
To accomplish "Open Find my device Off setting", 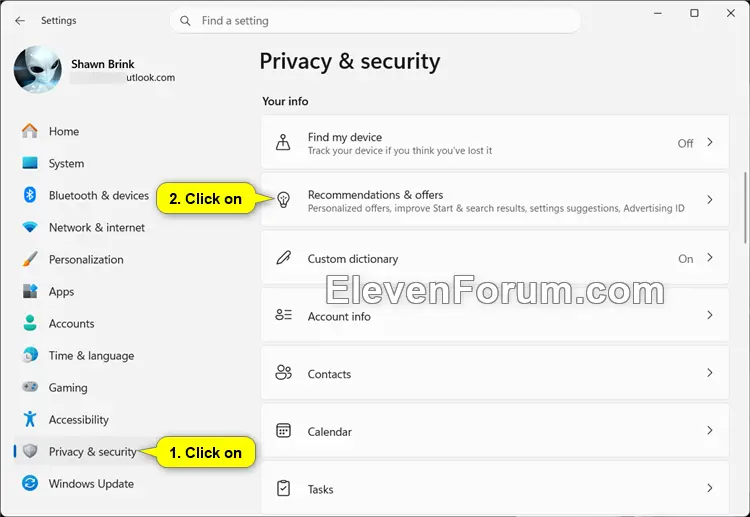I will click(x=495, y=143).
